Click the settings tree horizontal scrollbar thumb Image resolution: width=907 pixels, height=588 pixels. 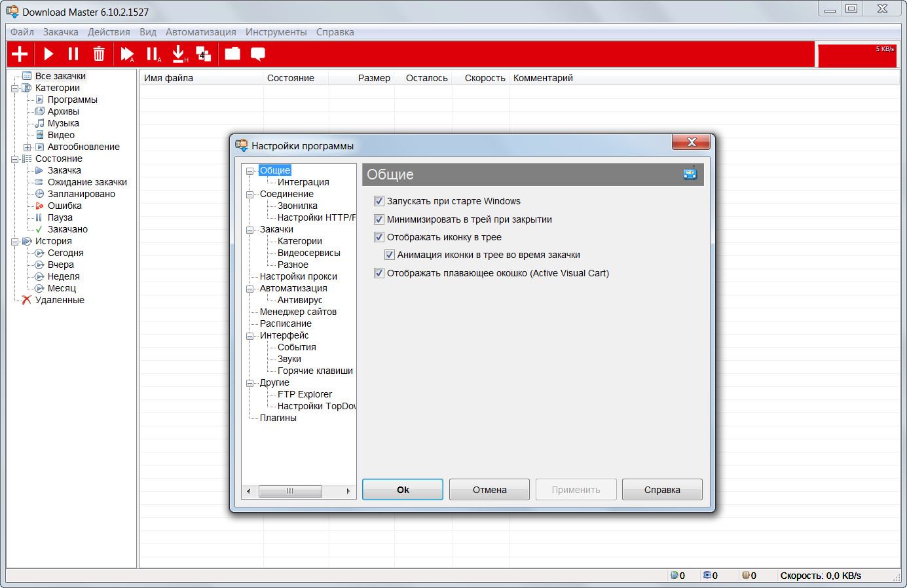[290, 491]
